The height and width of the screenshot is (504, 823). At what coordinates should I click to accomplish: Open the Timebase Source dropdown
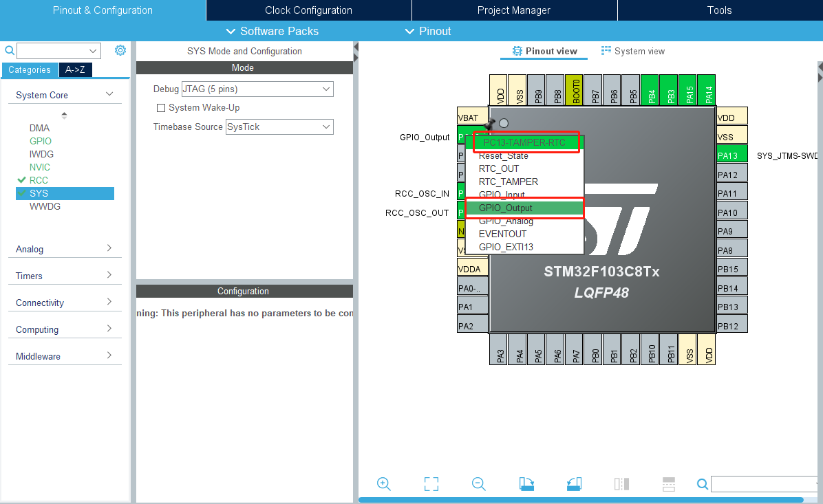click(279, 127)
